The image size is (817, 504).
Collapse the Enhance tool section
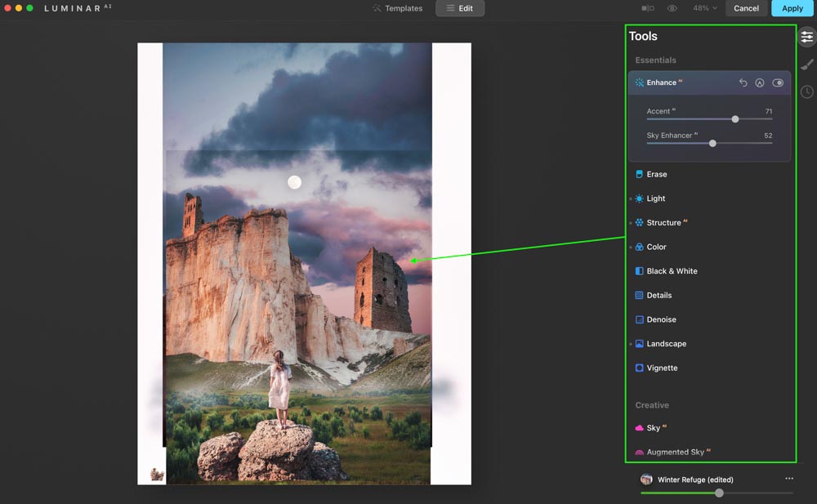click(661, 83)
